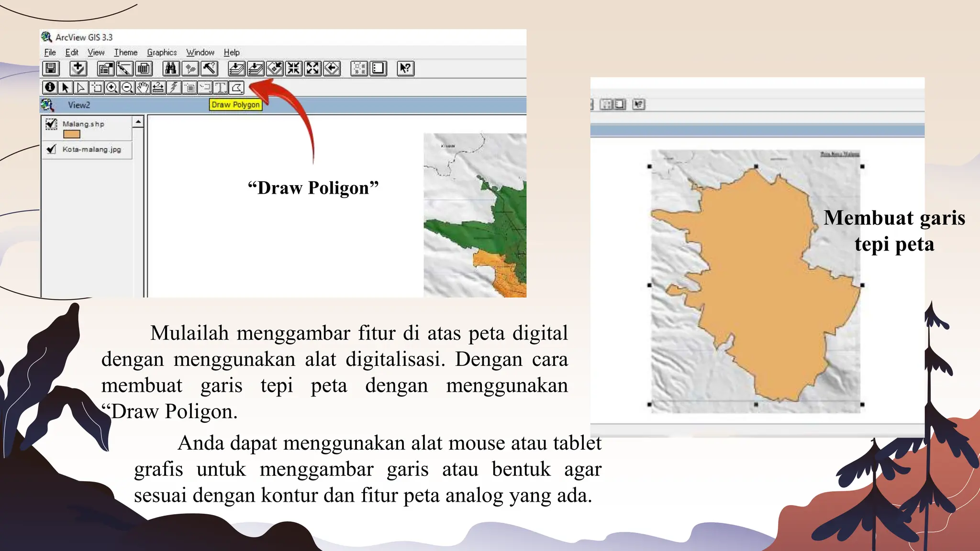Click the legend scroll up arrow

point(138,122)
